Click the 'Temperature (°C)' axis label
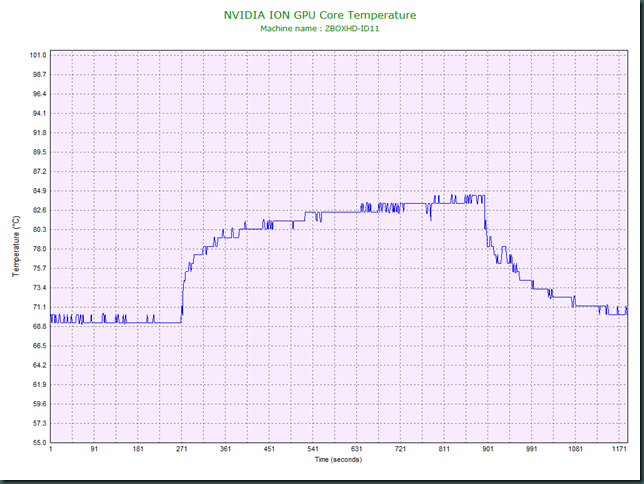The width and height of the screenshot is (644, 484). point(16,246)
